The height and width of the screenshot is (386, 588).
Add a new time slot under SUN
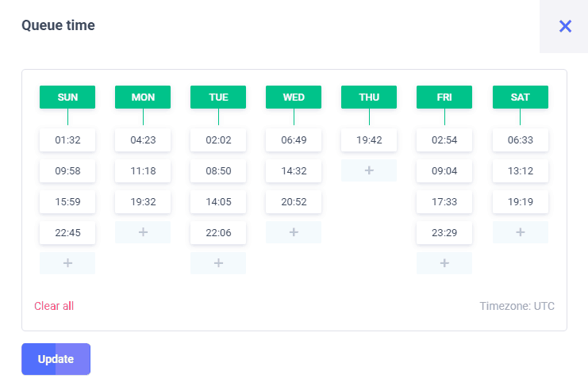click(x=67, y=263)
